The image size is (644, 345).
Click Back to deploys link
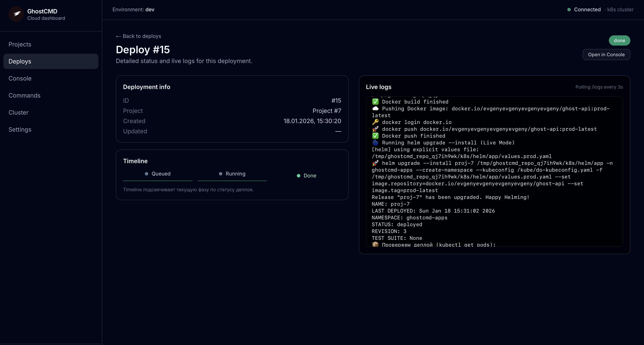[138, 36]
